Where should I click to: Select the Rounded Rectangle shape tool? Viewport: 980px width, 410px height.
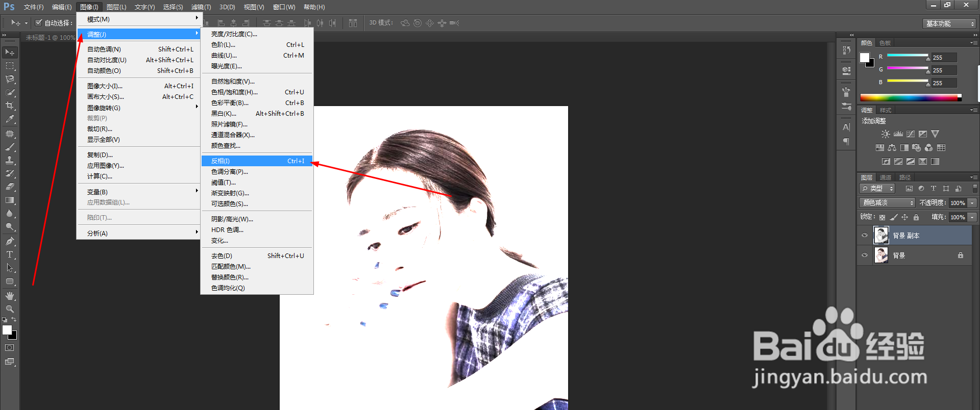[10, 281]
